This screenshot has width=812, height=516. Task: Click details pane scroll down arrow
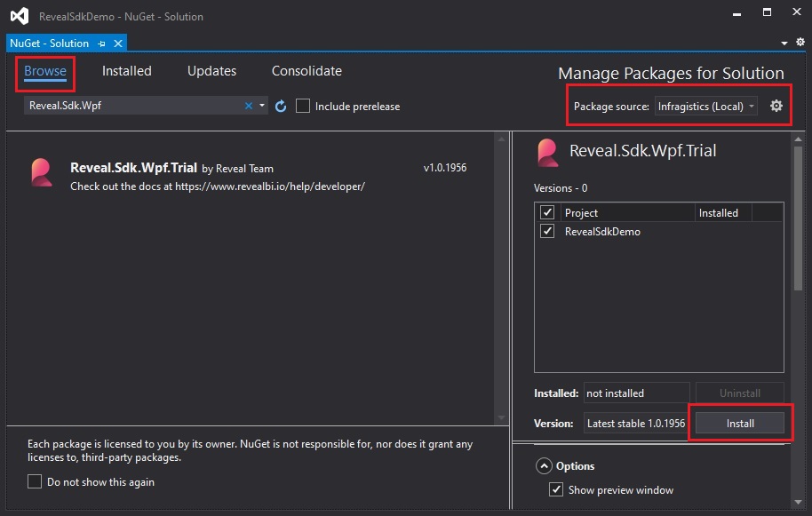click(x=798, y=502)
